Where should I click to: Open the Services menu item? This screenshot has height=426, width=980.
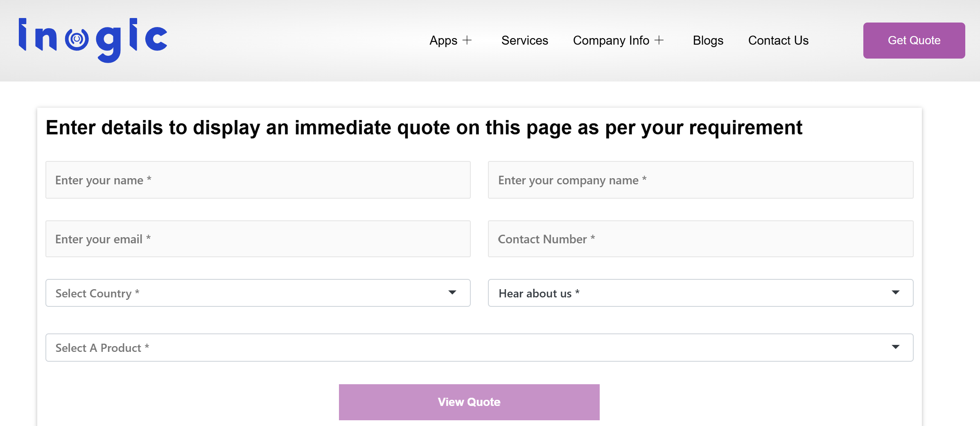(x=524, y=40)
